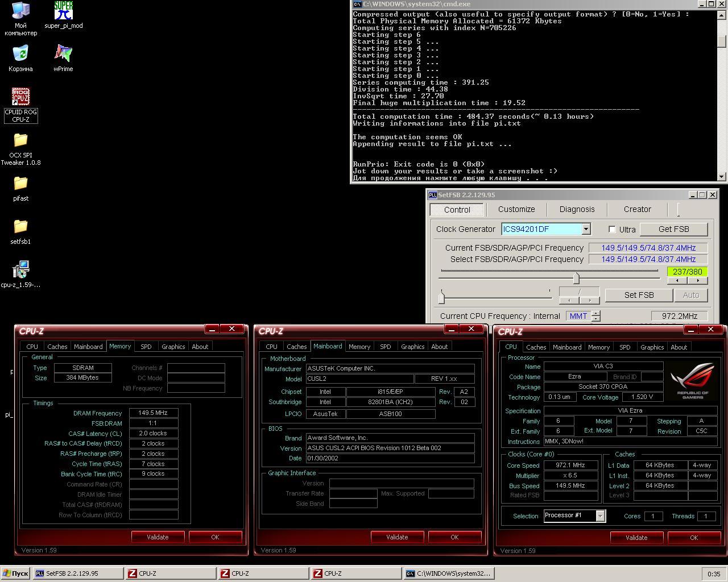This screenshot has width=728, height=582.
Task: Click Validate in Mainboard CPU-Z window
Action: 397,537
